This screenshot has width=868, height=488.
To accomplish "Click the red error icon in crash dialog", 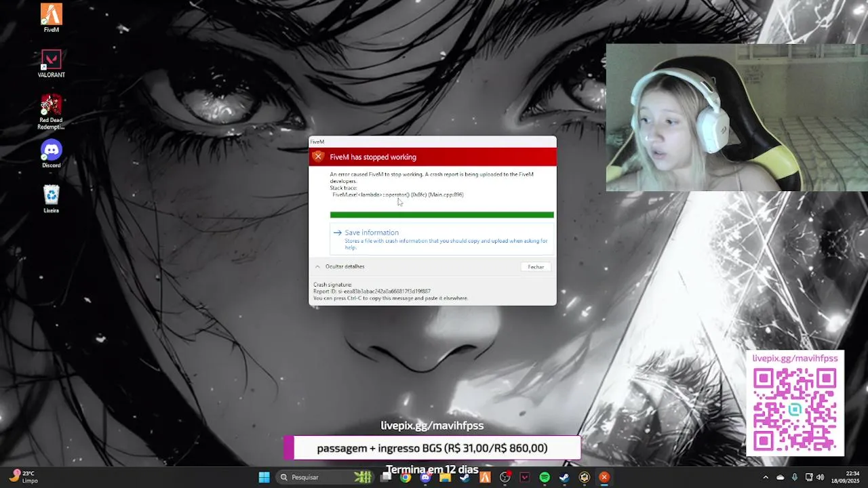I will [x=318, y=157].
